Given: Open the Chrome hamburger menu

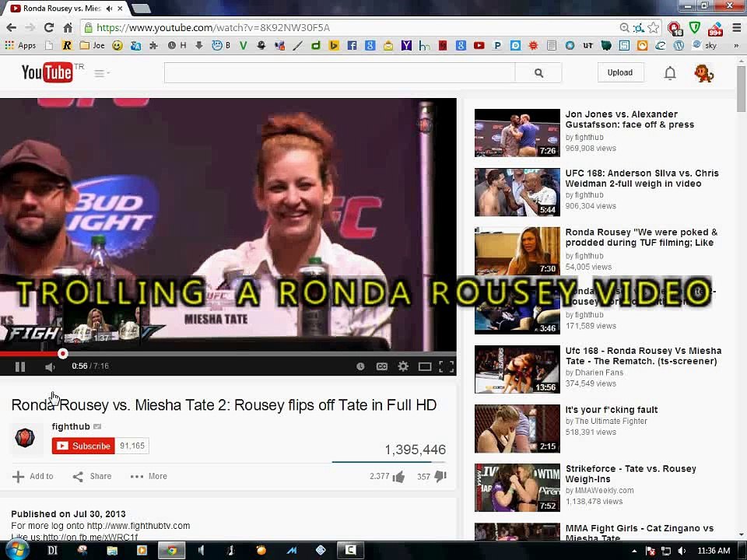Looking at the screenshot, I should [x=737, y=28].
